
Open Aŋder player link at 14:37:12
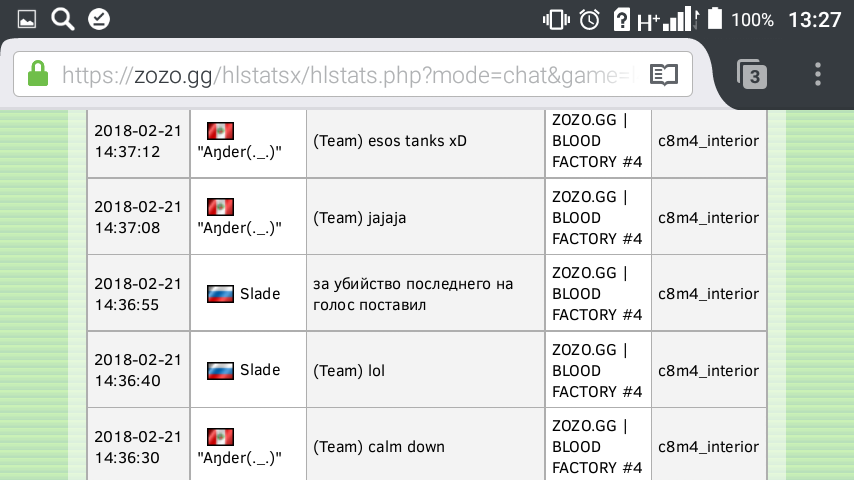237,151
